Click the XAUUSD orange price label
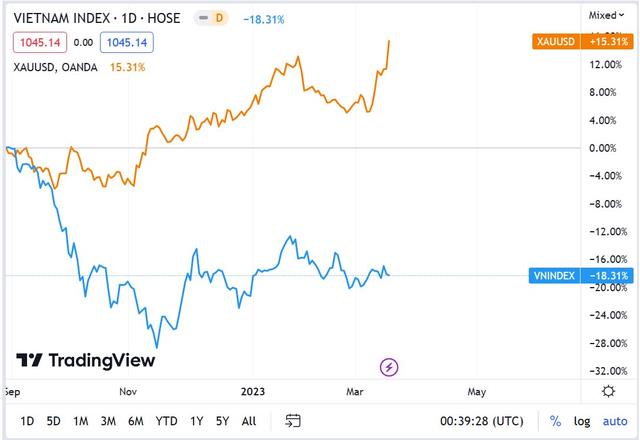Viewport: 640px width, 440px height. pos(581,41)
